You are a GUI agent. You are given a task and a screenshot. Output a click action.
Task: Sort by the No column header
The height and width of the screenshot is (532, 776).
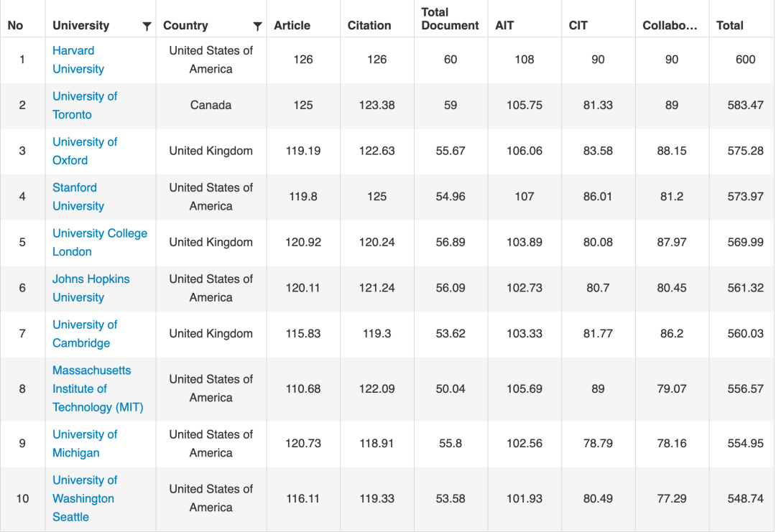point(15,26)
